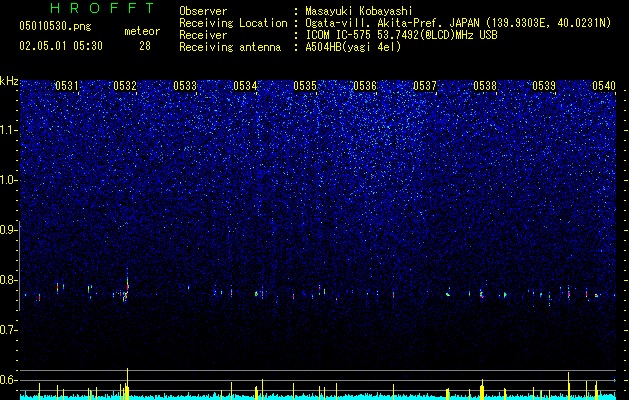
Task: Click the 0536 time marker
Action: (365, 86)
